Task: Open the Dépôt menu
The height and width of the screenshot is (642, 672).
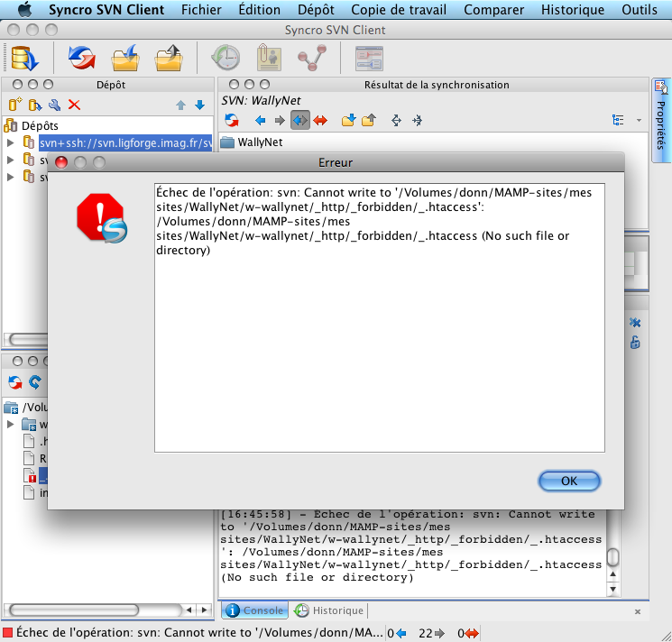Action: 316,9
